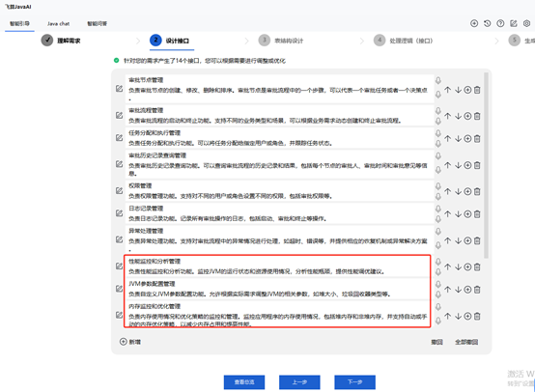535x392 pixels.
Task: Edit the 权限管理 interface entry
Action: pyautogui.click(x=119, y=191)
